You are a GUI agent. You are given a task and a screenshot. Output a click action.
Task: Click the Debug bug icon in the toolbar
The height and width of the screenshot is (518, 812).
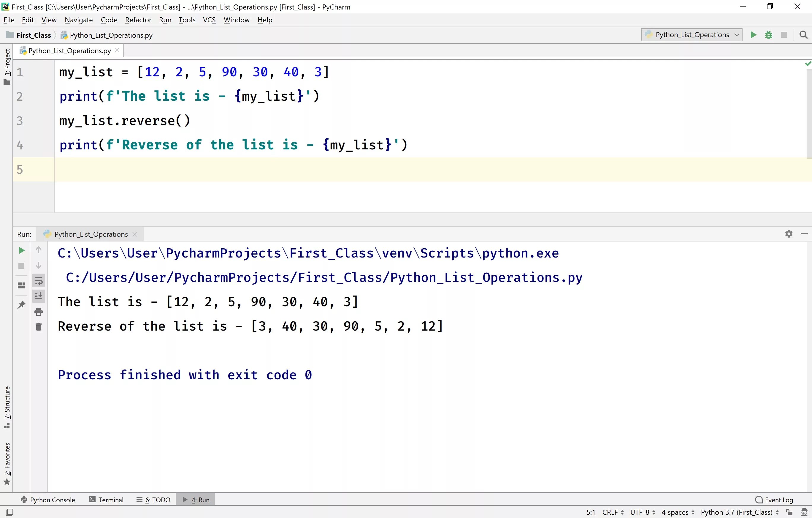(x=768, y=35)
